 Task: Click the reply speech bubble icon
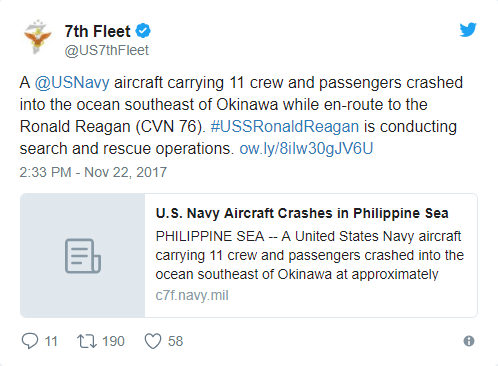[x=30, y=341]
